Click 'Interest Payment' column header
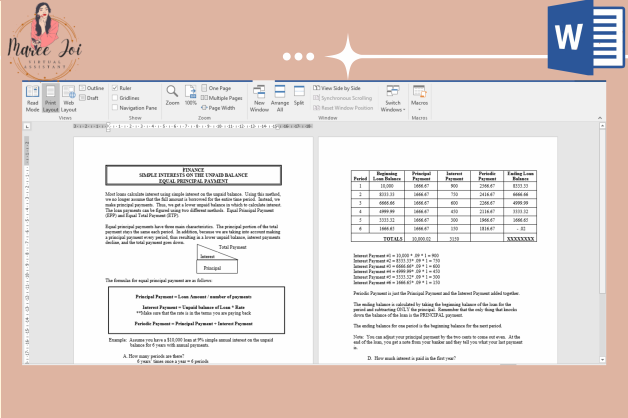This screenshot has width=628, height=418. pyautogui.click(x=454, y=176)
